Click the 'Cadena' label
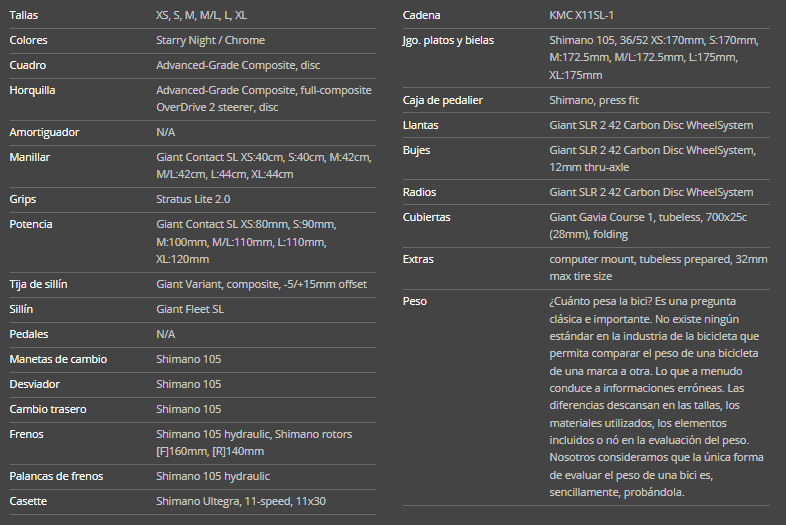The height and width of the screenshot is (525, 786). click(x=422, y=15)
